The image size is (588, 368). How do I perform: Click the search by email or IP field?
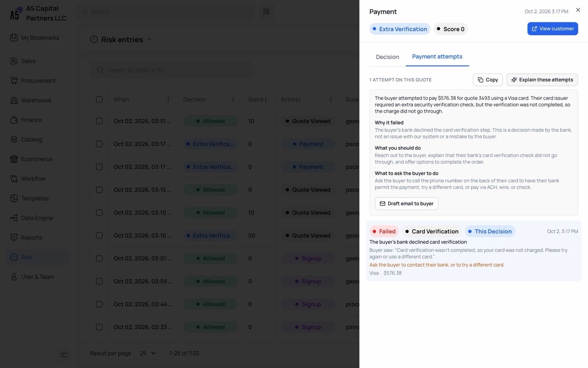tap(172, 70)
